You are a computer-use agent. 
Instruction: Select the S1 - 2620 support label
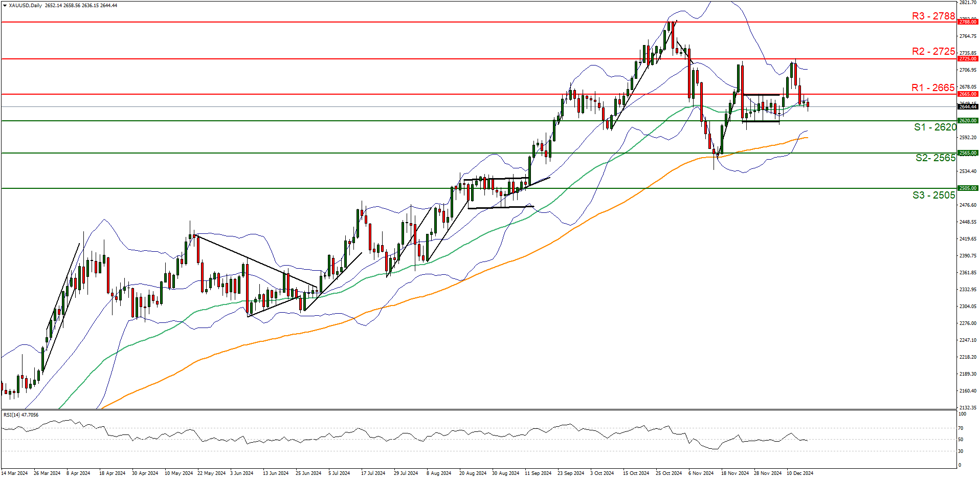[935, 127]
